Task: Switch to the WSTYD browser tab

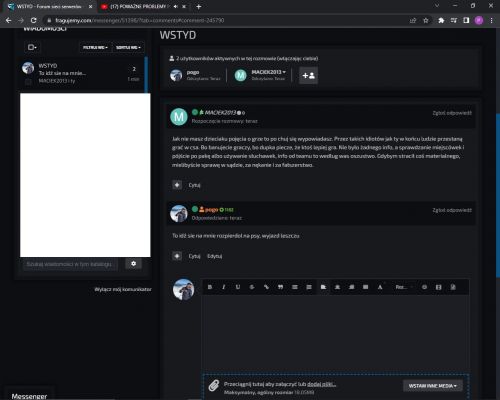Action: point(49,6)
